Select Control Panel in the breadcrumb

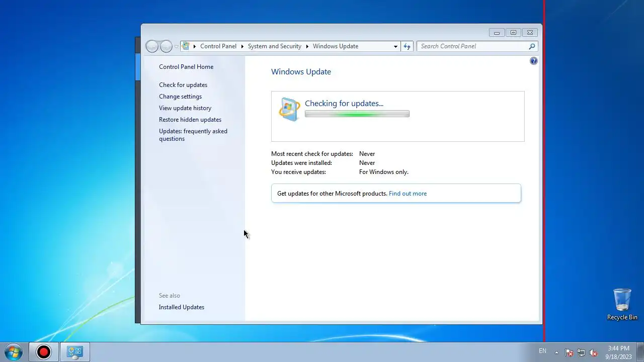pos(218,46)
